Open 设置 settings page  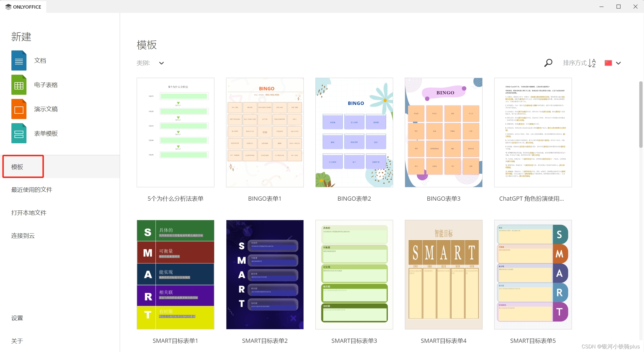coord(17,318)
